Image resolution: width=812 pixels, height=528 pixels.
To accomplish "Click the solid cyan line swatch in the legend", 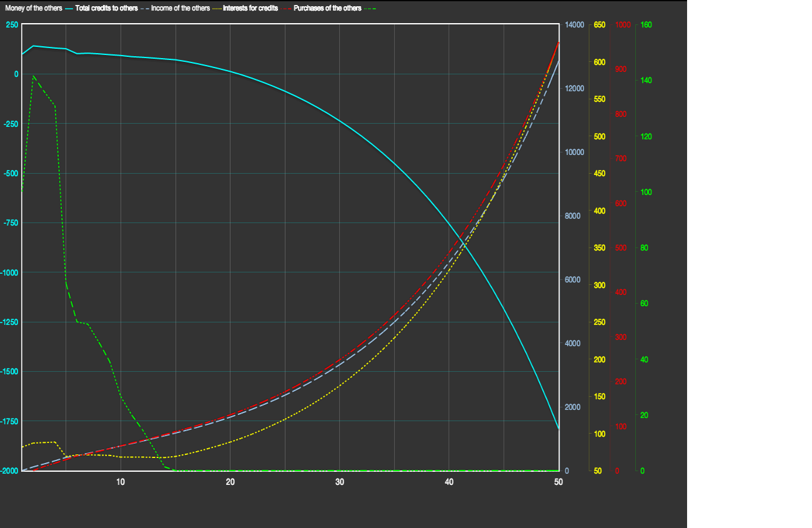I will point(68,9).
